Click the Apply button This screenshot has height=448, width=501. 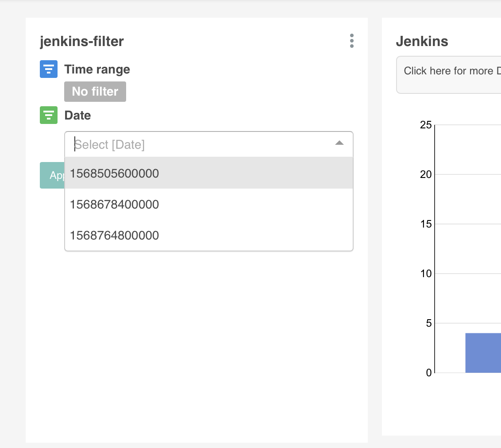click(50, 175)
